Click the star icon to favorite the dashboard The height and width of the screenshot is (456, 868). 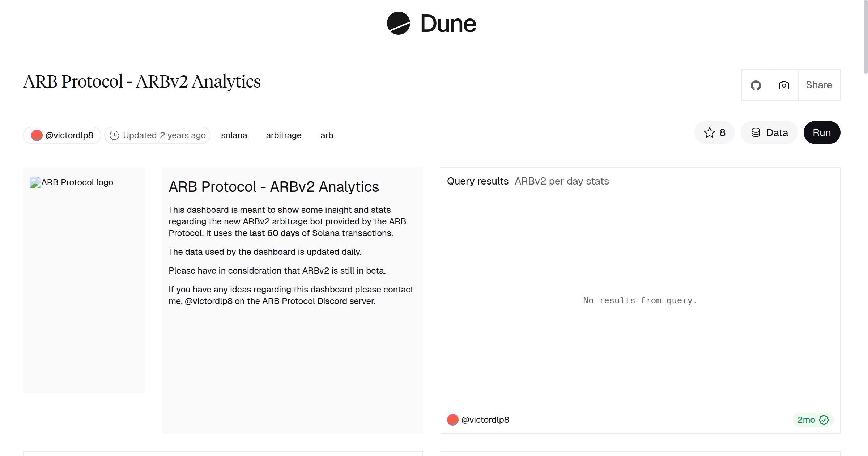point(709,132)
